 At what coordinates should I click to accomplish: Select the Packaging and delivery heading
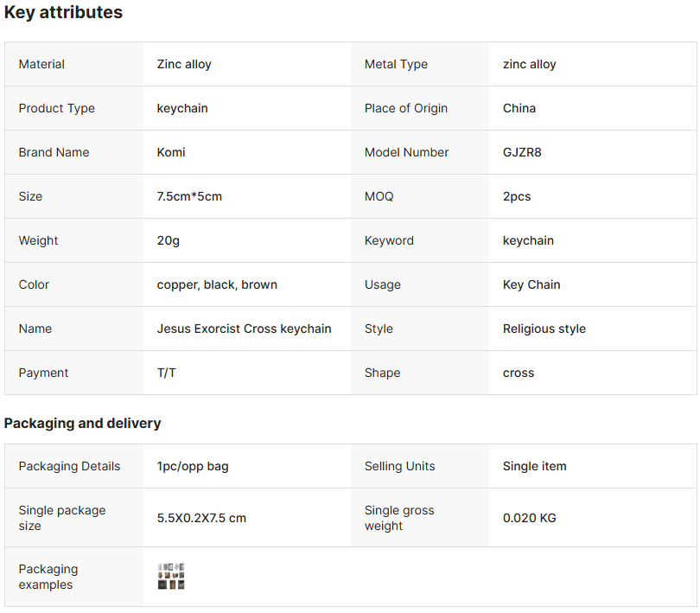[83, 423]
